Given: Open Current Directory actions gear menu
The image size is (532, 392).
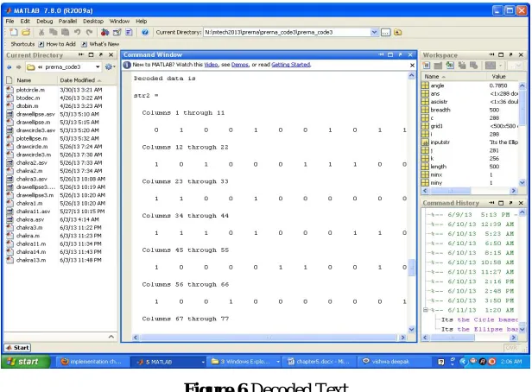Looking at the screenshot, I should tap(110, 66).
